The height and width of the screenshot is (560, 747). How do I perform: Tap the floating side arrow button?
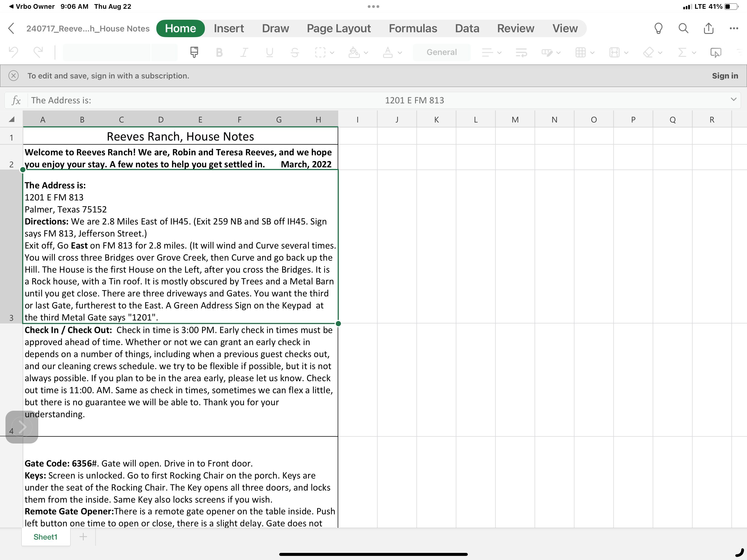click(22, 427)
